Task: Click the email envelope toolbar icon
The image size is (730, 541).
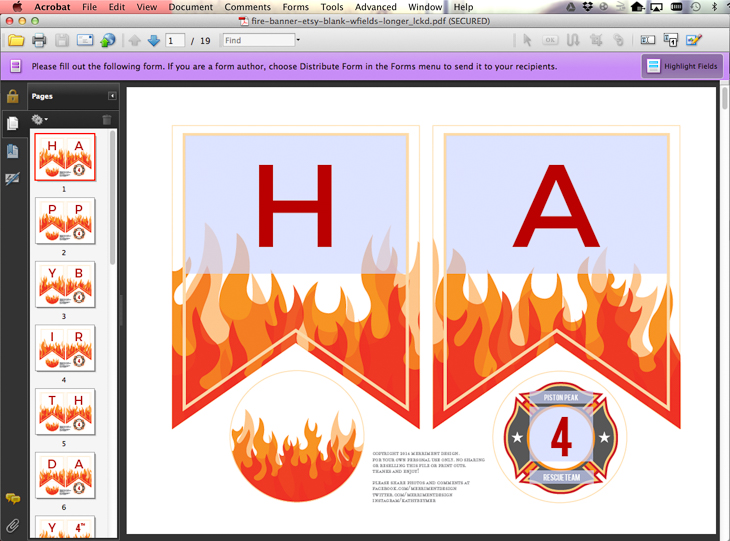Action: point(85,41)
